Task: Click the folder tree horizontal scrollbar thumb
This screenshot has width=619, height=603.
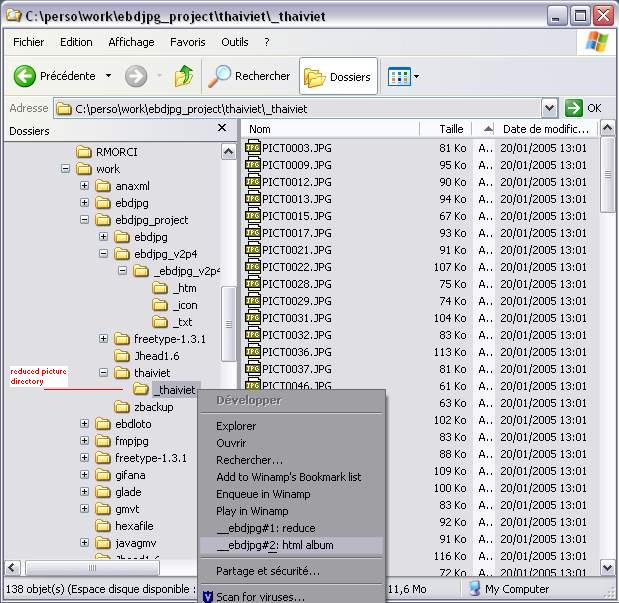Action: coord(92,568)
